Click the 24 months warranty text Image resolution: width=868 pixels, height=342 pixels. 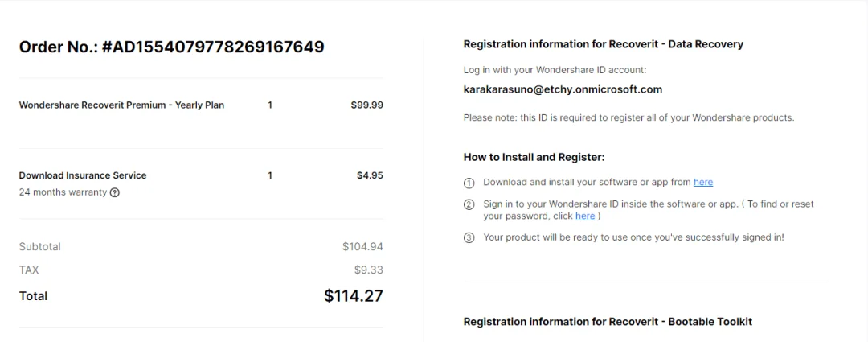tap(63, 192)
